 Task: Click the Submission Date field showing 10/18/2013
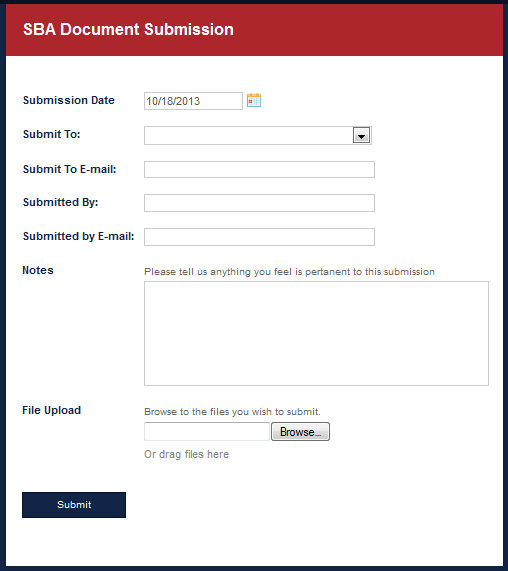click(193, 101)
